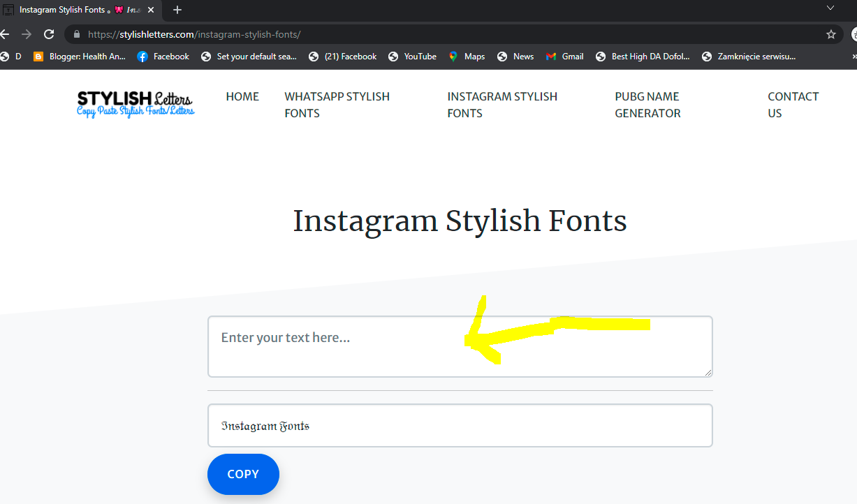Open the WHATSAPP STYLISH FONTS page
Screen dimensions: 857x504
tap(337, 105)
